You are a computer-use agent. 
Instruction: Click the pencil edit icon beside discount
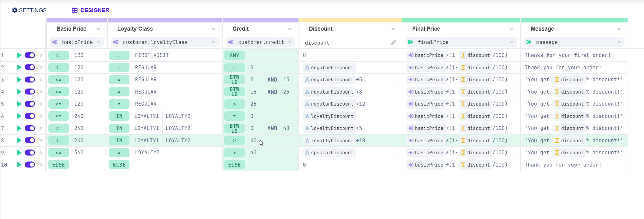coord(394,42)
